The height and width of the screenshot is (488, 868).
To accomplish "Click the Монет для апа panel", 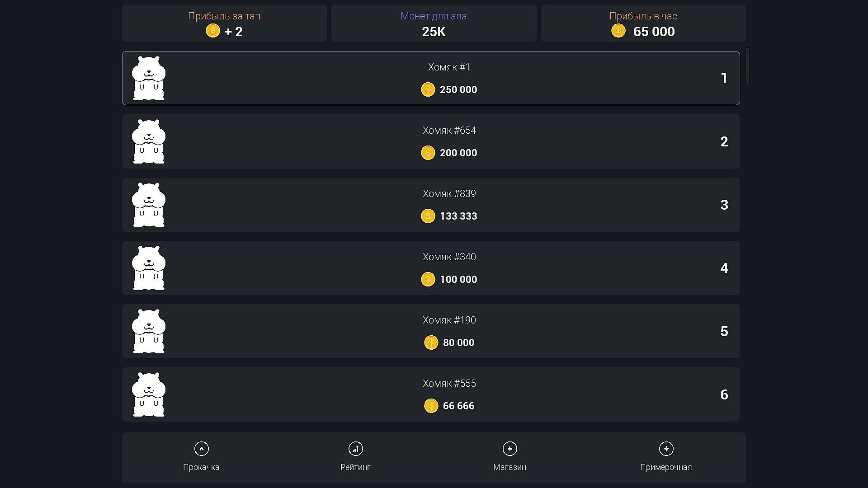I will pyautogui.click(x=434, y=23).
